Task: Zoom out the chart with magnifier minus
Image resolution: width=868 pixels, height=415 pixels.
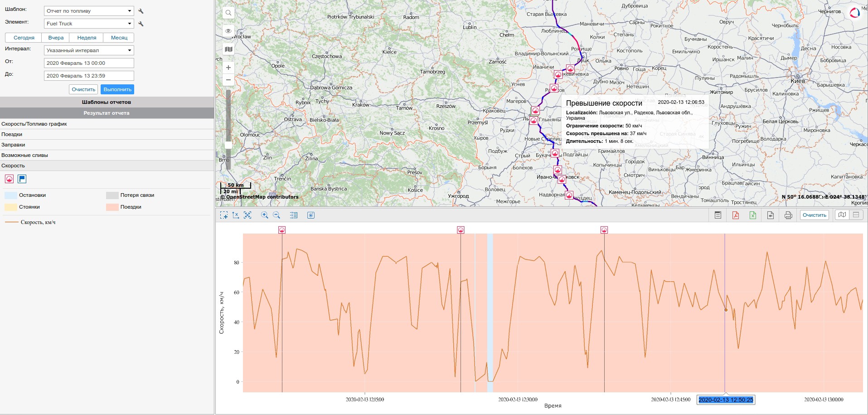Action: [276, 215]
